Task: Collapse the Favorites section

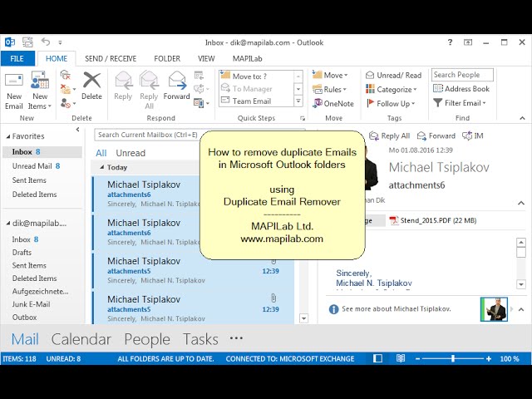Action: tap(8, 136)
